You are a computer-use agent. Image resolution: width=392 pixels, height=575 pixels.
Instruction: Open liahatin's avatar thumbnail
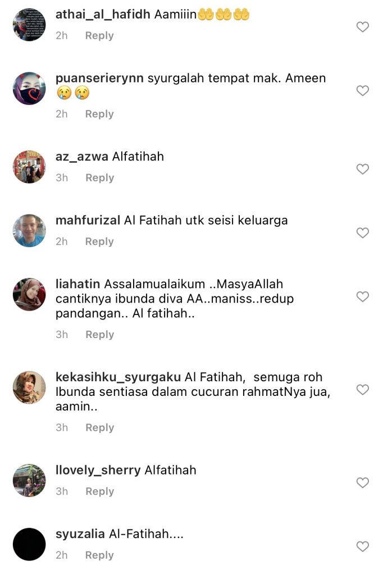pyautogui.click(x=29, y=294)
